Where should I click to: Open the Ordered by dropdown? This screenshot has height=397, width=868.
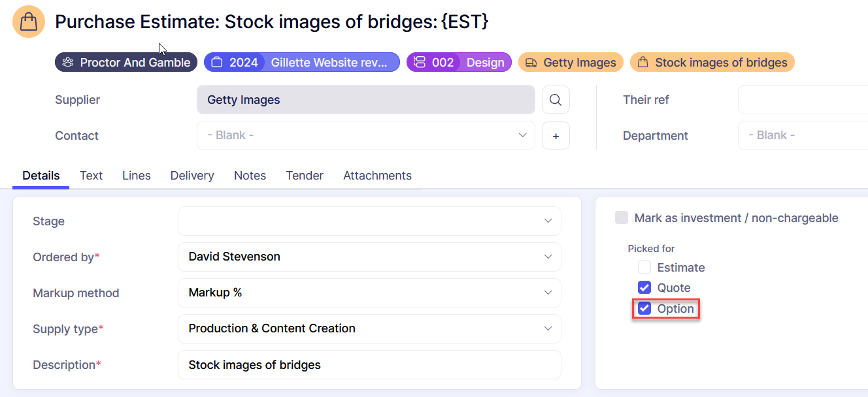tap(369, 257)
